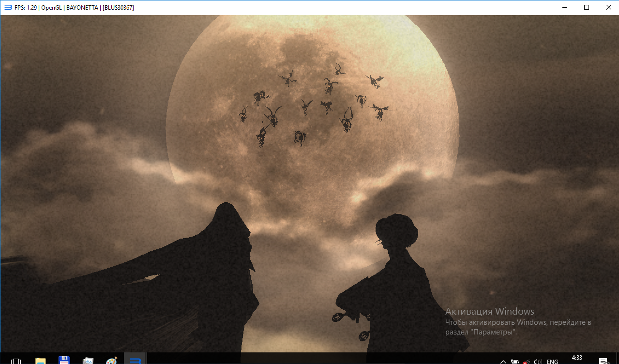Close the BAYONETTA game window
The width and height of the screenshot is (619, 364).
tap(608, 7)
